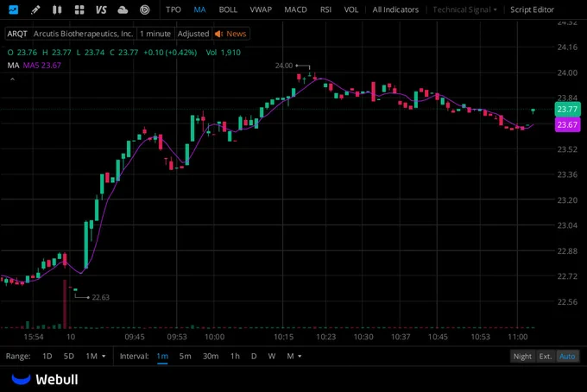
Task: Click the Vol 1,910 readout
Action: point(223,53)
